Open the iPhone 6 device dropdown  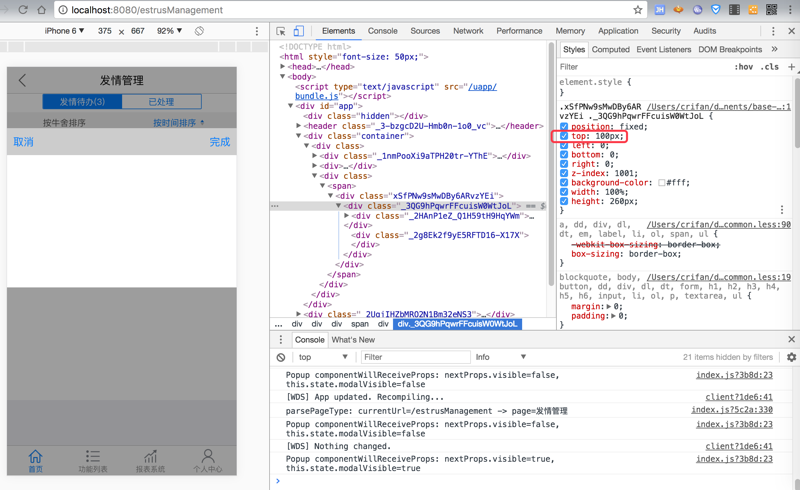pos(65,31)
